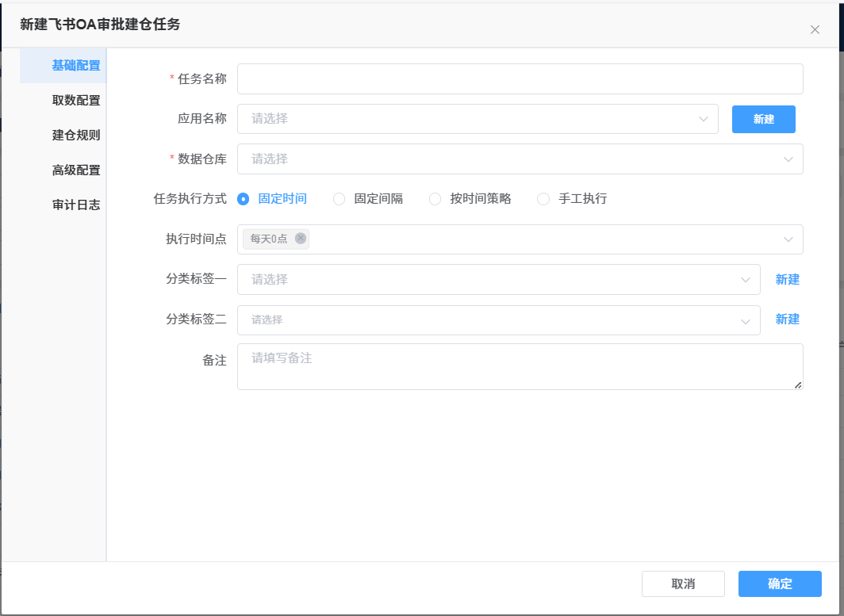The image size is (844, 616).
Task: Click the blue 新建 button beside 应用名称
Action: click(763, 119)
